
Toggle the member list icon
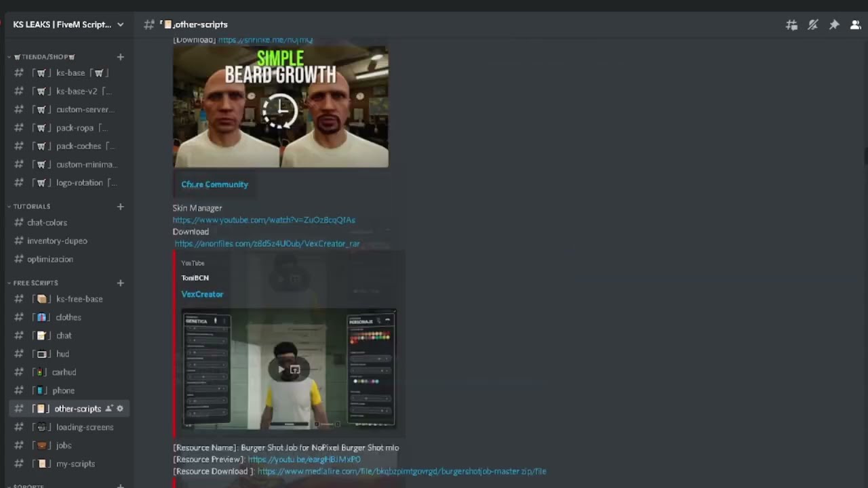(x=856, y=25)
